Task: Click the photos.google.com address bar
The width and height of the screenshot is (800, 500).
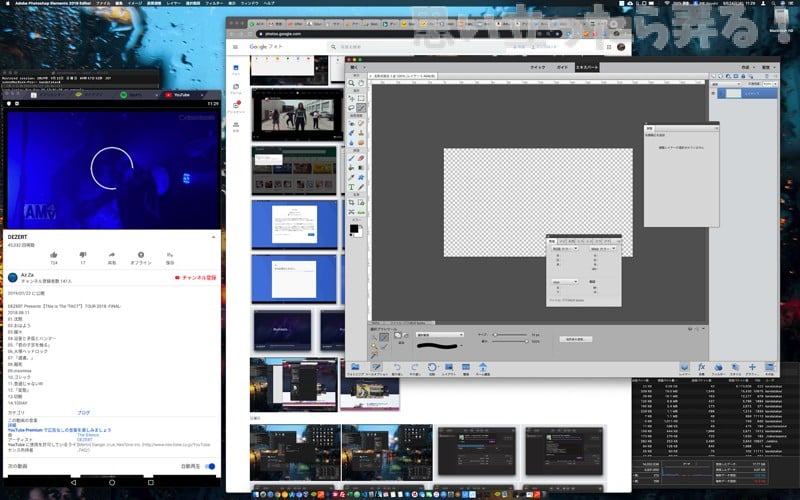Action: click(408, 34)
